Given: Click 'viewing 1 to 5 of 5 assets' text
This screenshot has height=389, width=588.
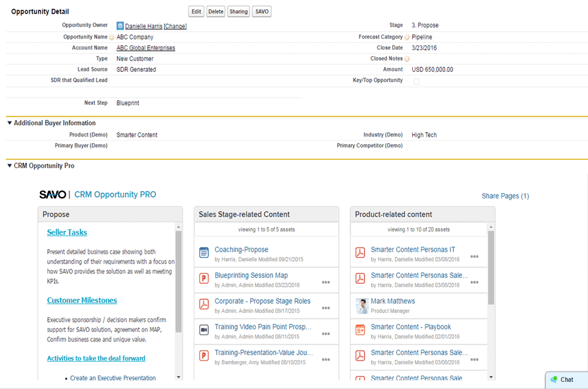Looking at the screenshot, I should [x=267, y=229].
